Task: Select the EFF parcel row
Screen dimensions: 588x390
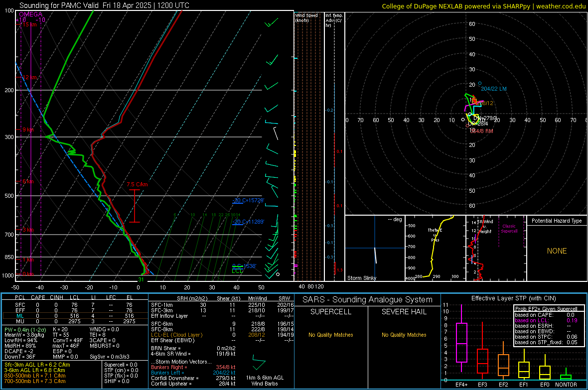Action: (x=75, y=310)
